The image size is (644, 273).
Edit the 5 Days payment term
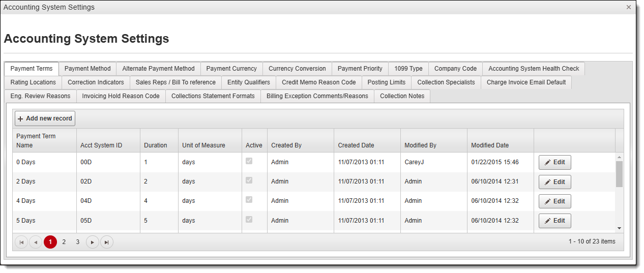(x=554, y=221)
